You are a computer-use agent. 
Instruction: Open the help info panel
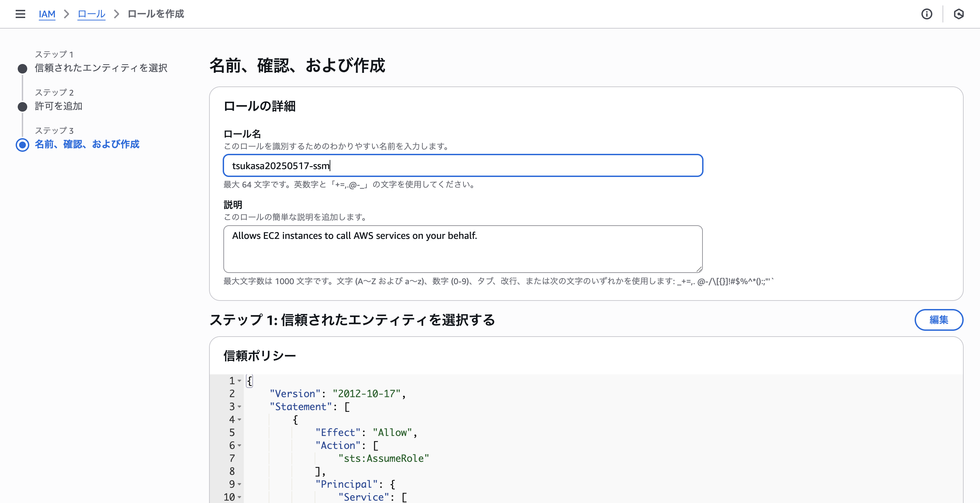(927, 14)
